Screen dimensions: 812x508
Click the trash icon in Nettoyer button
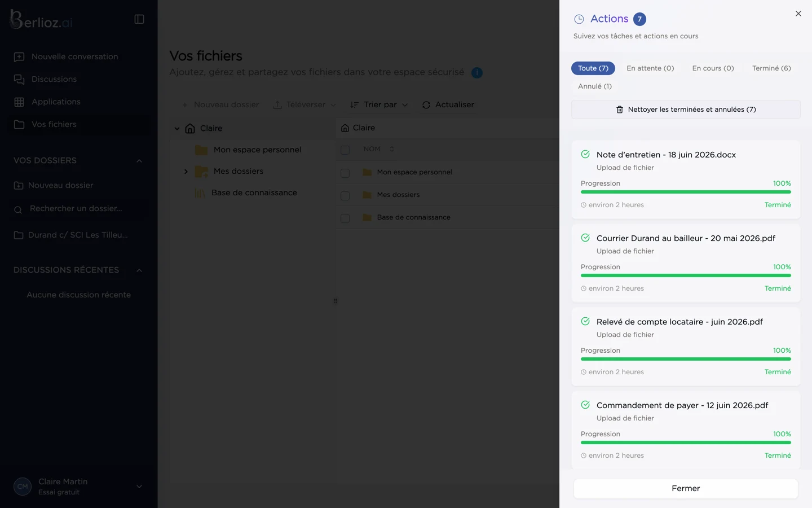[620, 110]
